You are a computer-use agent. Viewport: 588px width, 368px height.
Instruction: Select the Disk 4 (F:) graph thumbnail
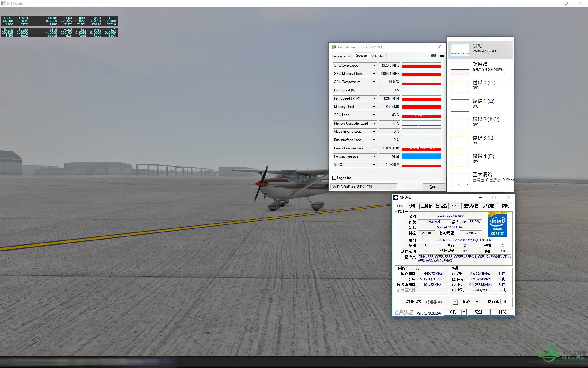click(x=460, y=161)
